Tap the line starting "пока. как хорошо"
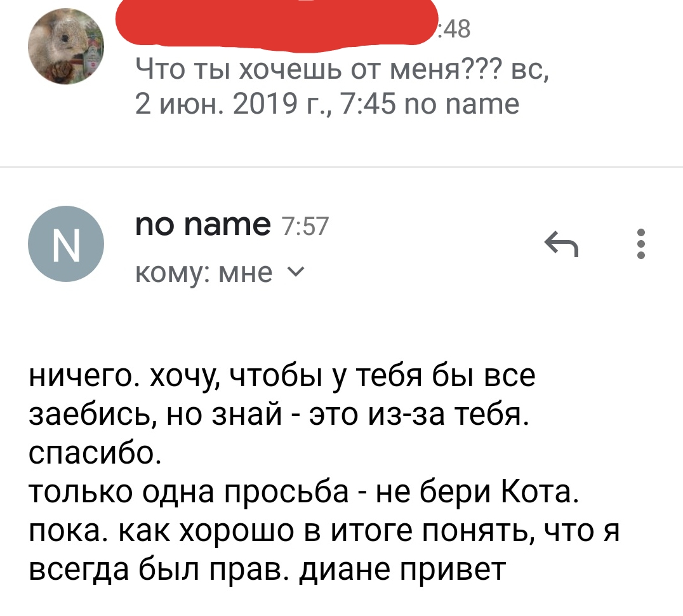Image resolution: width=683 pixels, height=616 pixels. tap(324, 531)
